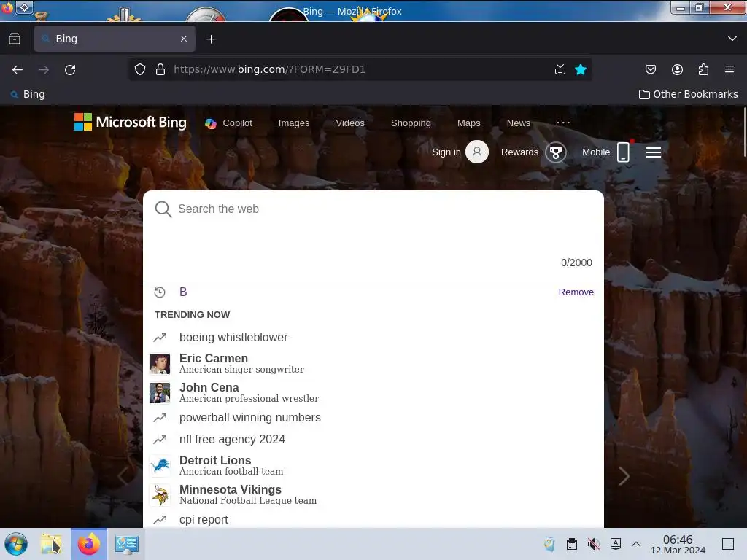
Task: Open the Bing settings hamburger menu
Action: tap(653, 152)
